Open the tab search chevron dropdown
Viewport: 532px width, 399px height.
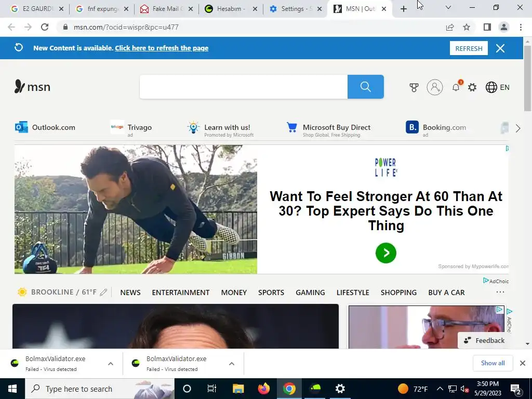448,7
